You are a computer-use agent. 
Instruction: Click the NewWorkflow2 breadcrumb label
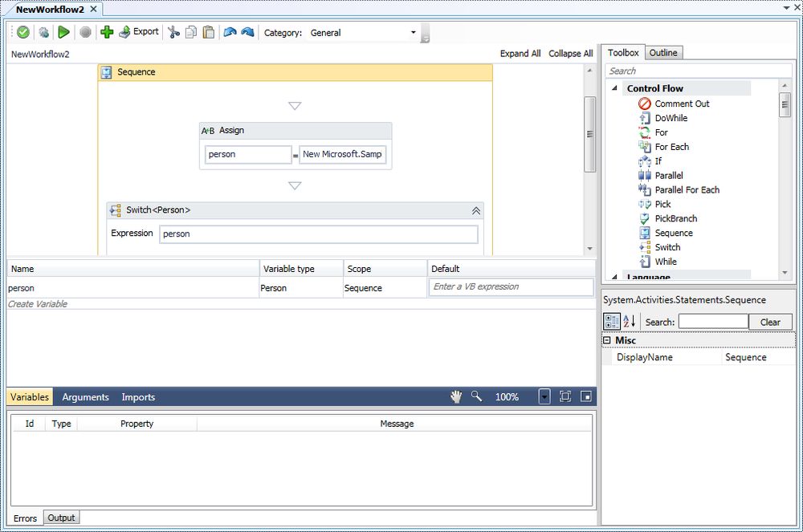40,55
